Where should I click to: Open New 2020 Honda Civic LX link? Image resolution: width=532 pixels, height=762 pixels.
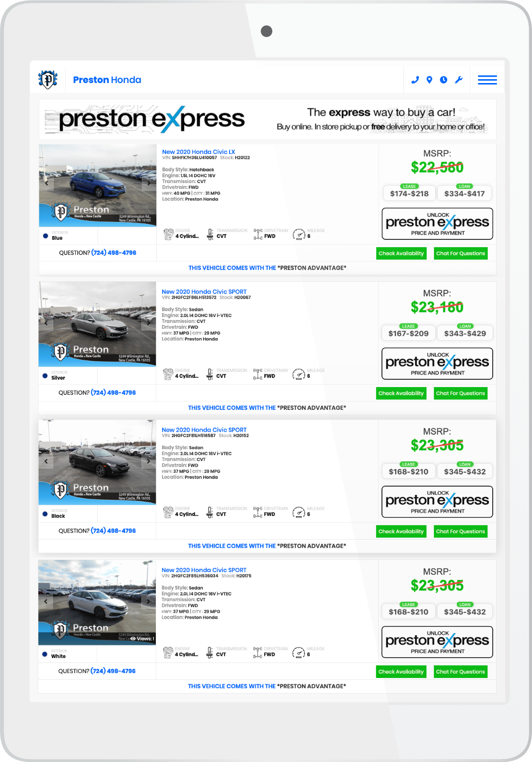pos(199,152)
